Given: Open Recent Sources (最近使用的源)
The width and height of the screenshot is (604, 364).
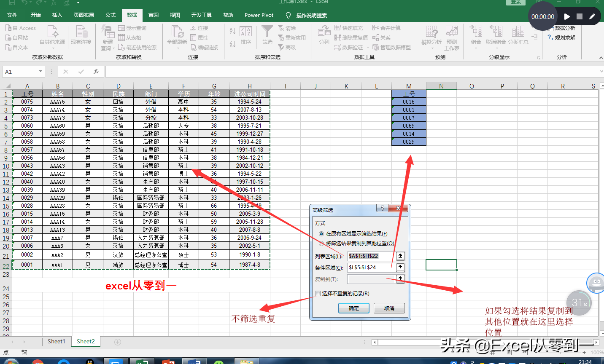Looking at the screenshot, I should tap(137, 48).
